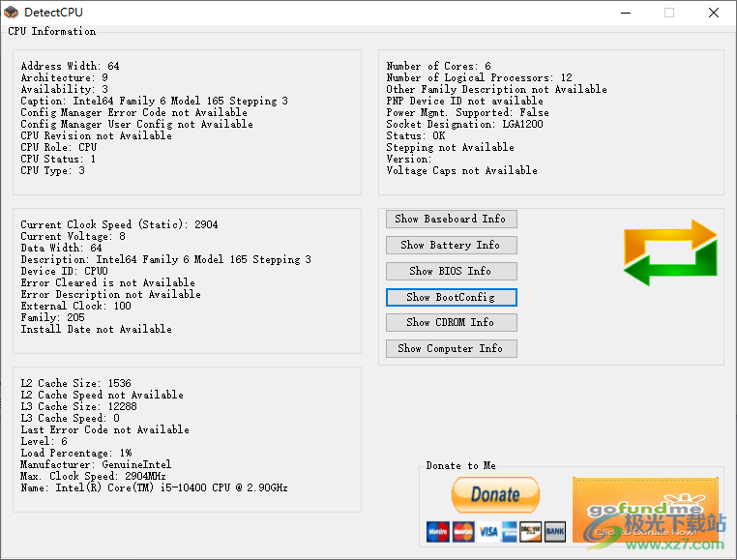Screen dimensions: 737x560
Task: Click the Socket Designation LGA1200 text
Action: coord(464,124)
